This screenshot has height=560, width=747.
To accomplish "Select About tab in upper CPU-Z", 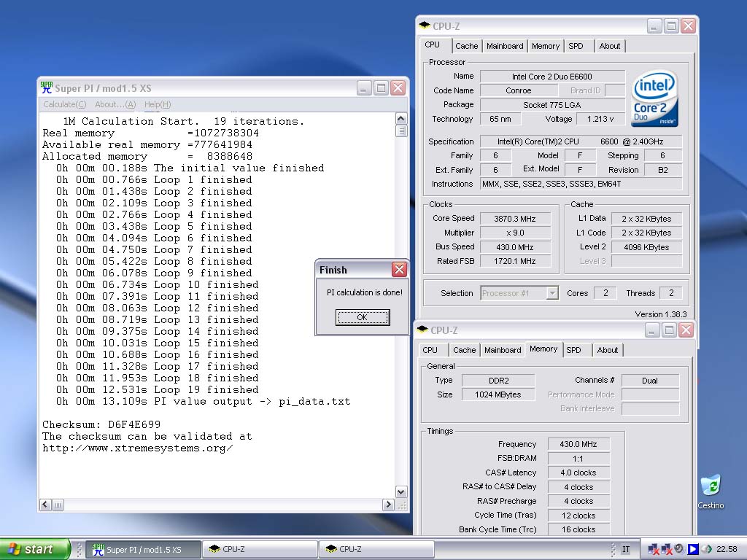I will click(610, 46).
